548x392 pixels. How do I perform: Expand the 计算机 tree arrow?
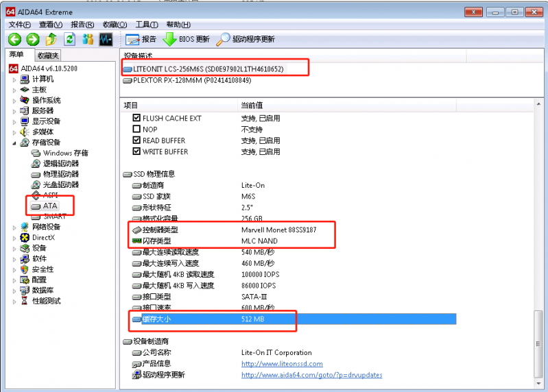14,79
